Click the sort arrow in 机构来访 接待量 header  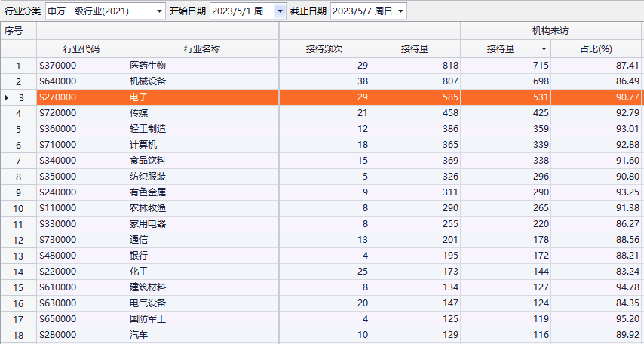(x=544, y=49)
